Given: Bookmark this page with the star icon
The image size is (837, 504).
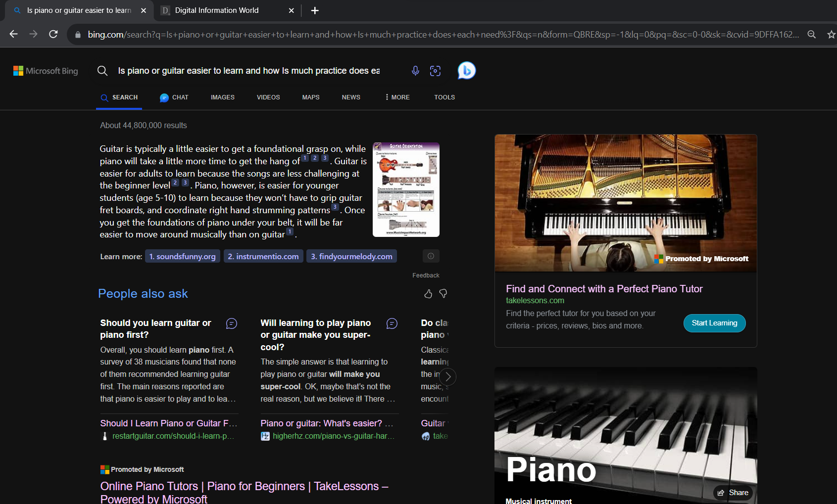Looking at the screenshot, I should [832, 34].
